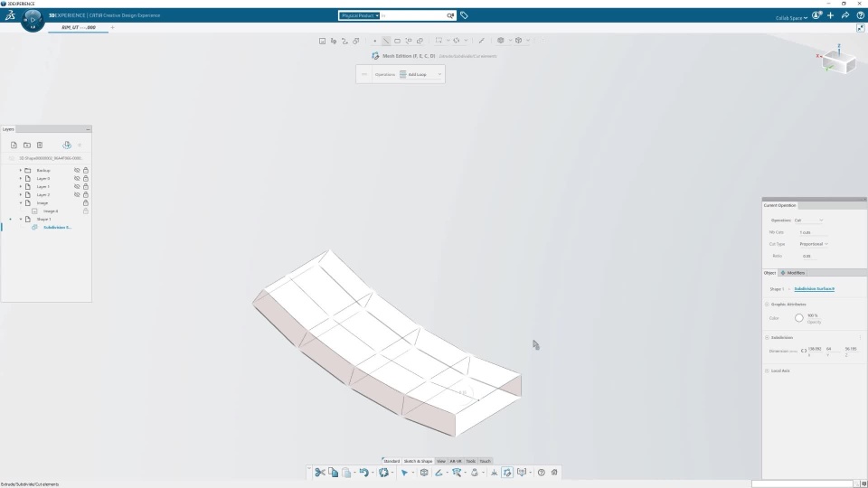The width and height of the screenshot is (868, 488).
Task: Open the Physical Product search filter dropdown
Action: pyautogui.click(x=360, y=15)
